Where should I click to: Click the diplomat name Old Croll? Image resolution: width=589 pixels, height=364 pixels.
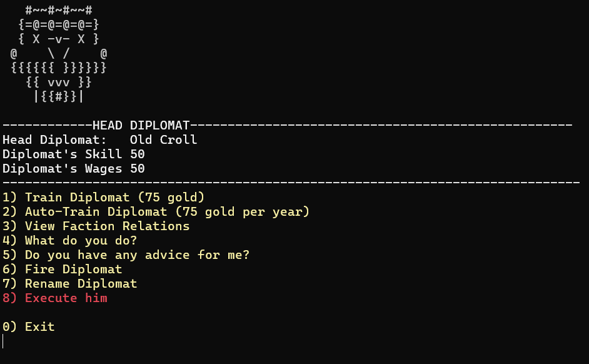(x=163, y=139)
